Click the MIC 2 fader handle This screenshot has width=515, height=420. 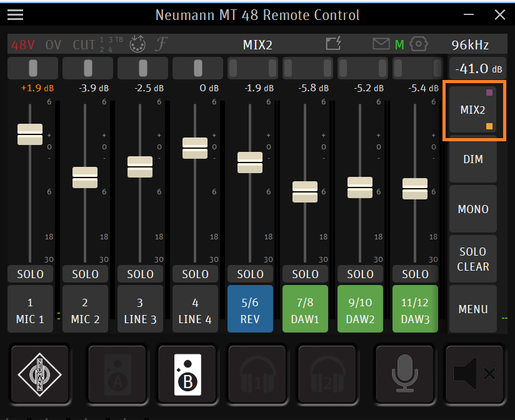[85, 177]
